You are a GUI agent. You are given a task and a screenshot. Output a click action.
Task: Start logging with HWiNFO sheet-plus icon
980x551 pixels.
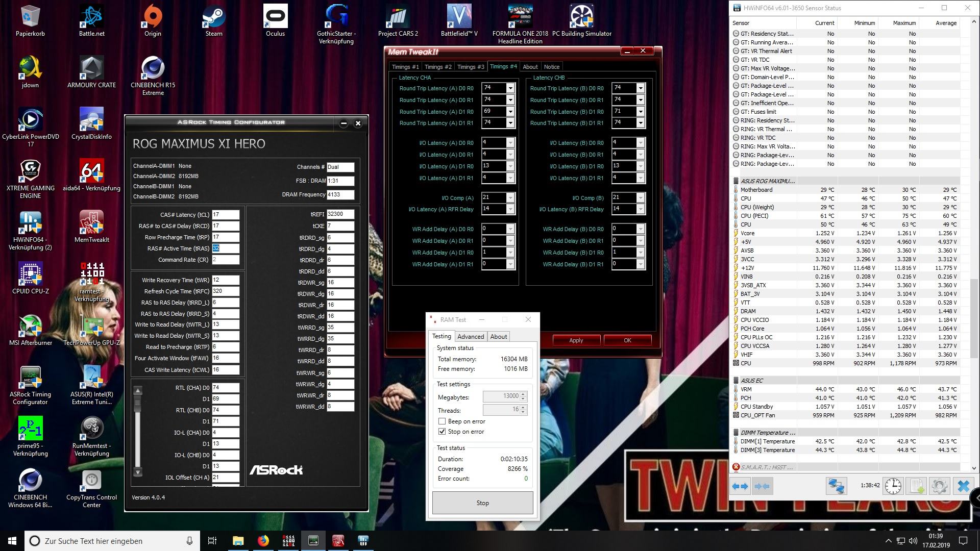coord(917,486)
